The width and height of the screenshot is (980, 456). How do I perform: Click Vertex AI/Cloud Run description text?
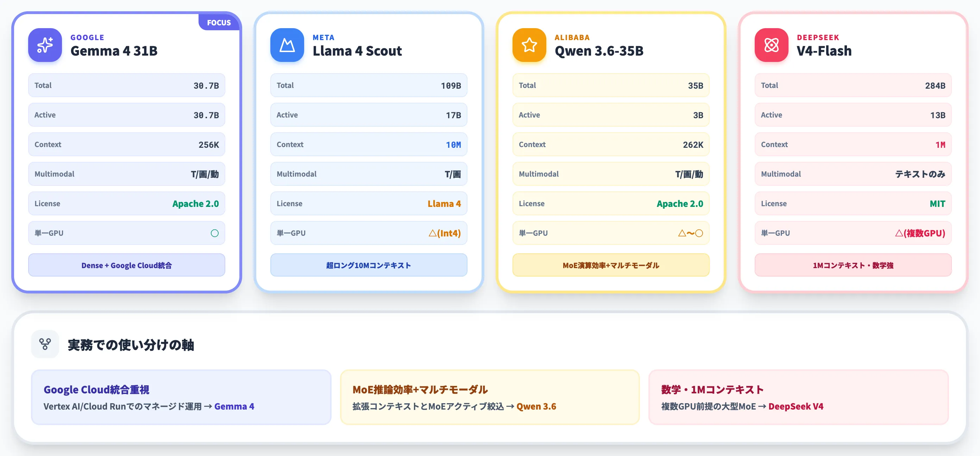(122, 406)
